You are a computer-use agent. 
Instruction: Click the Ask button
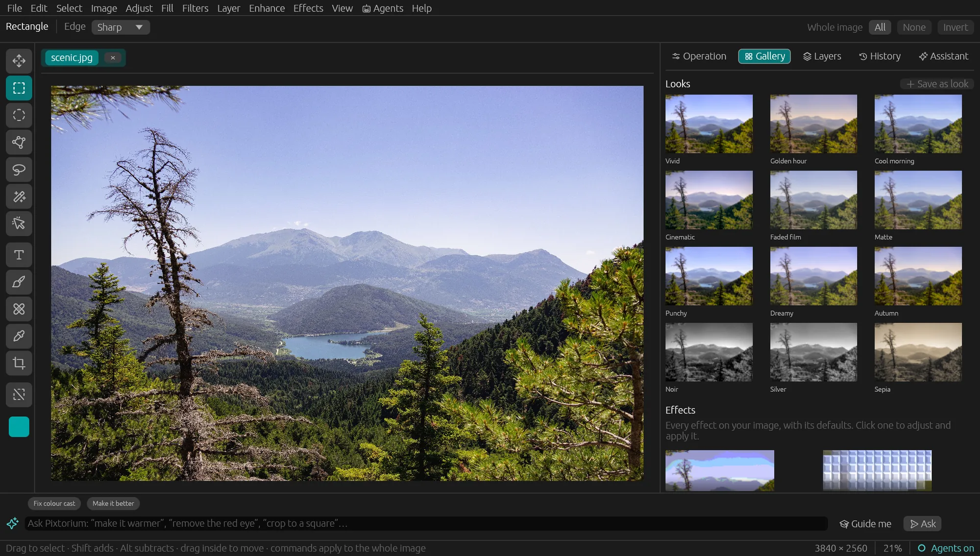click(x=923, y=524)
